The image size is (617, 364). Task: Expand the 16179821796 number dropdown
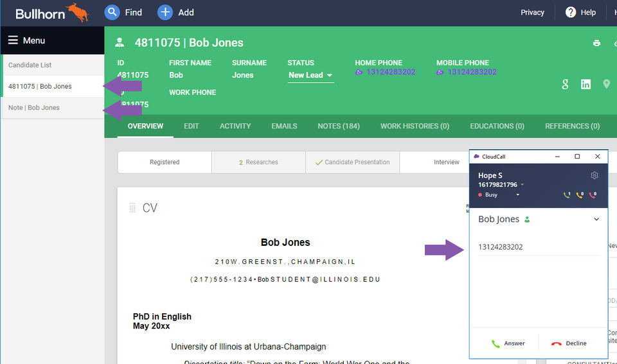point(522,185)
